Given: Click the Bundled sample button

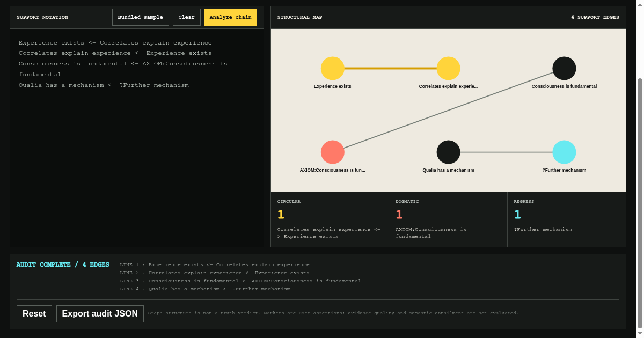Looking at the screenshot, I should (141, 17).
